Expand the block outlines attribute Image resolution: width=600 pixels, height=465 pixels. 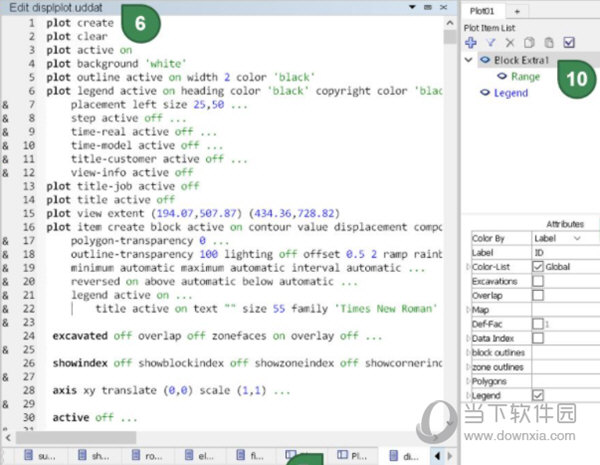(x=468, y=352)
